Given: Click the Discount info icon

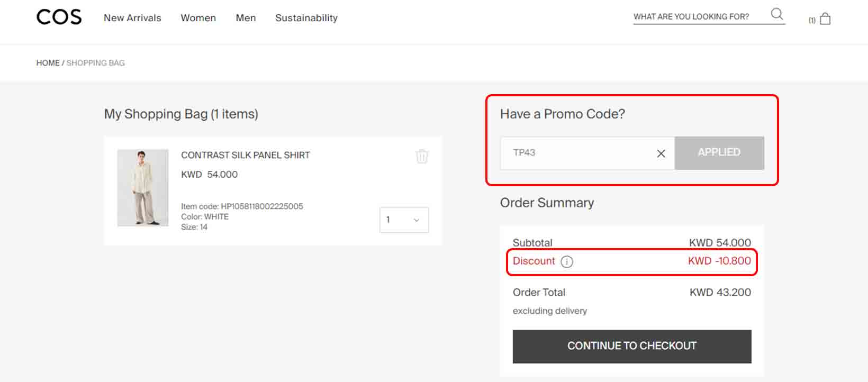Looking at the screenshot, I should [567, 262].
